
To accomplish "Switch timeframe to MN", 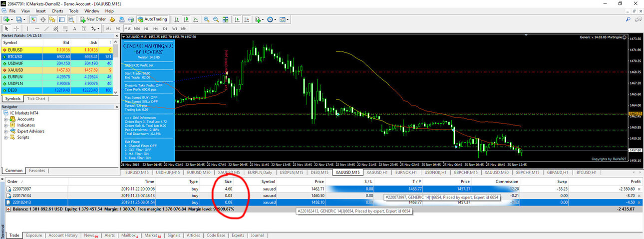I will click(184, 28).
